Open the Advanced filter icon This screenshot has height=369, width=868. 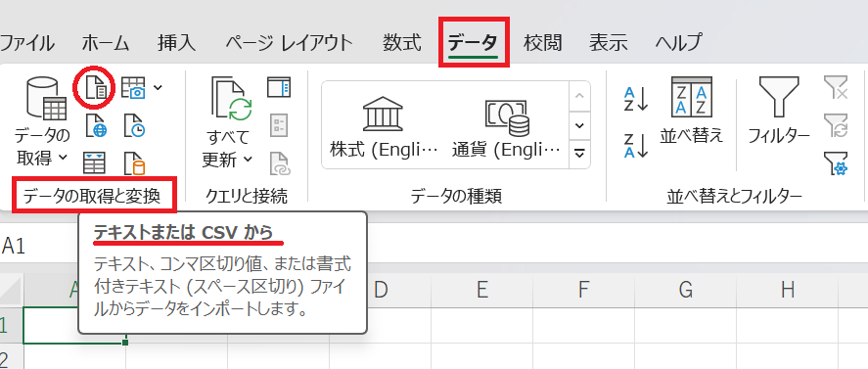[836, 163]
